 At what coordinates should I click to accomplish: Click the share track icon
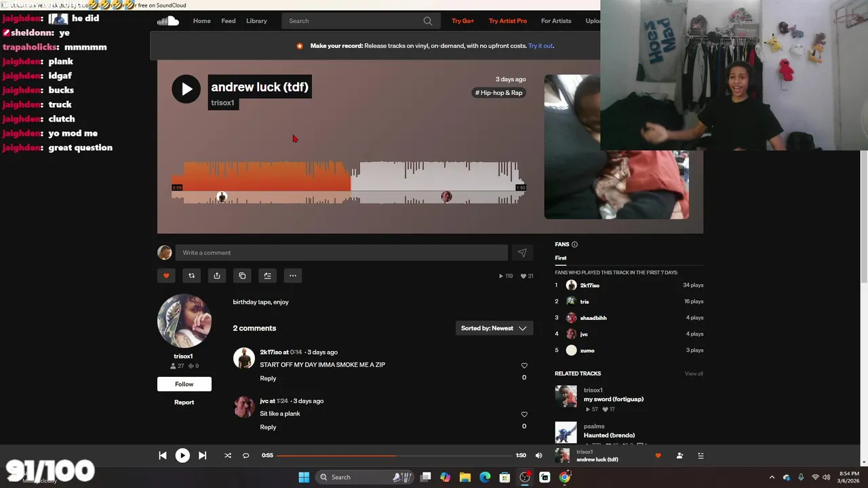[217, 276]
